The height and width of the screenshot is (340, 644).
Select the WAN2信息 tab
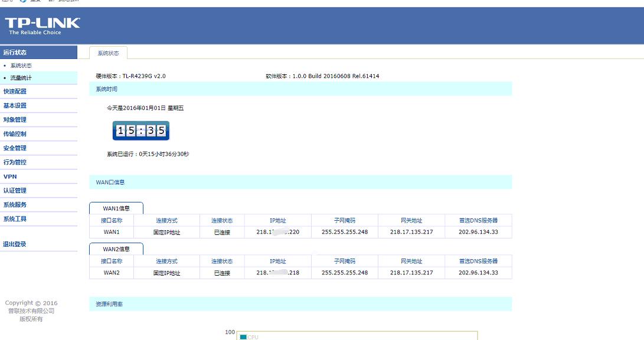116,249
